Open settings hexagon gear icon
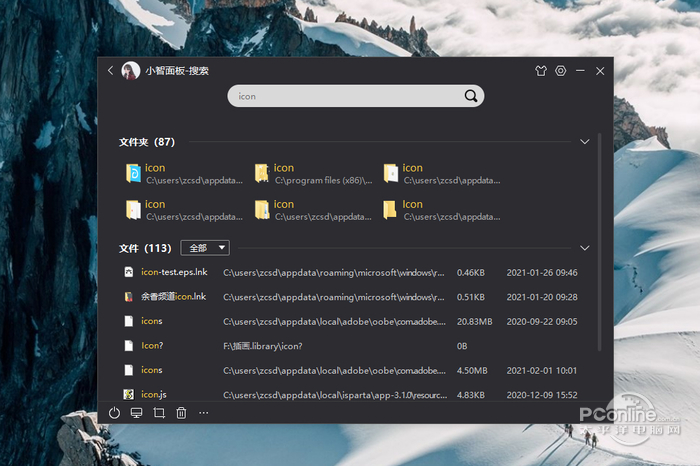 tap(561, 71)
